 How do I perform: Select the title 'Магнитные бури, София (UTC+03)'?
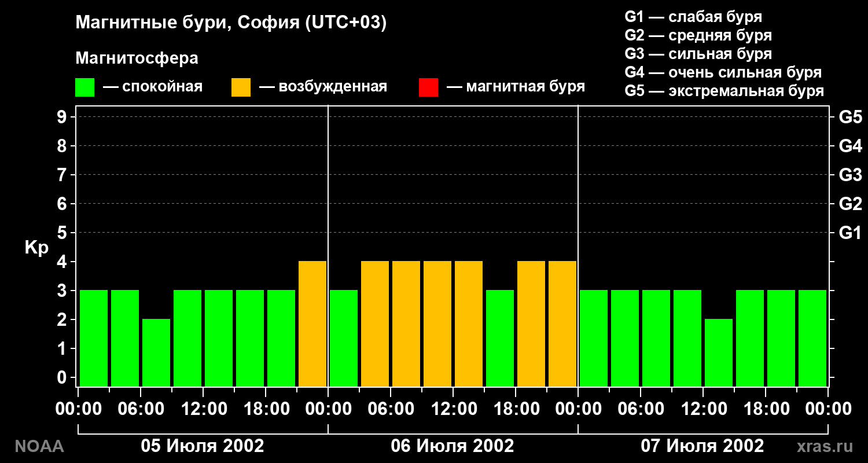[x=231, y=24]
